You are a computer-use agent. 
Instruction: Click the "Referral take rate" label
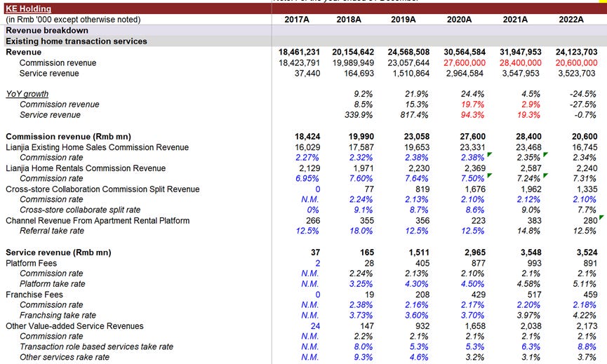(52, 231)
